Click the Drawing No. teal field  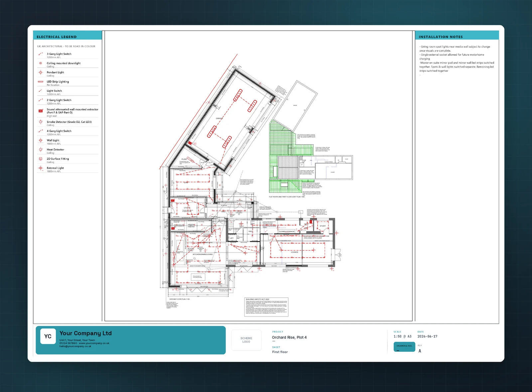point(405,347)
